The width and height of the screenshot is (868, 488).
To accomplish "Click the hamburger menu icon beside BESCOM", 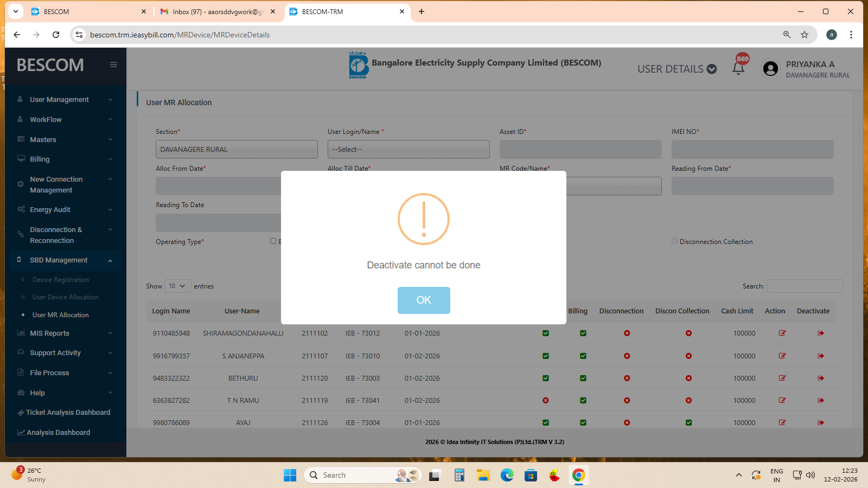I will [x=113, y=65].
